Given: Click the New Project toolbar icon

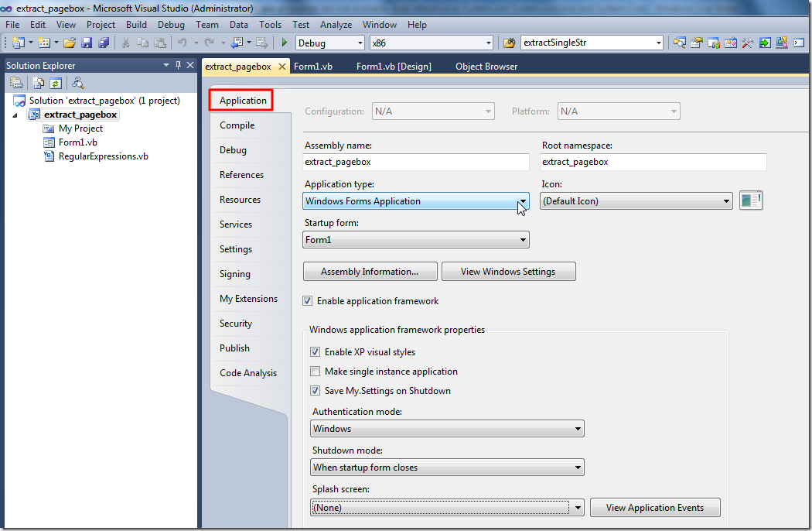Looking at the screenshot, I should pyautogui.click(x=19, y=43).
